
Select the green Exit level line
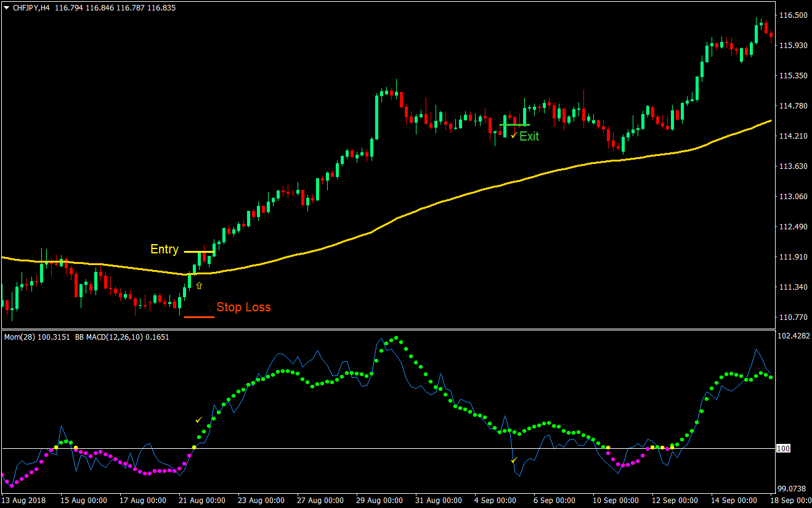tap(515, 125)
